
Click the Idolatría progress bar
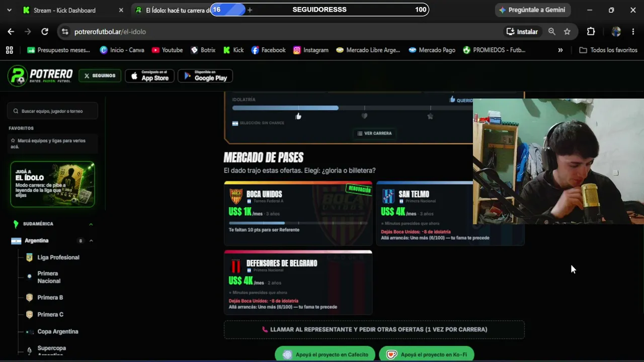point(352,108)
